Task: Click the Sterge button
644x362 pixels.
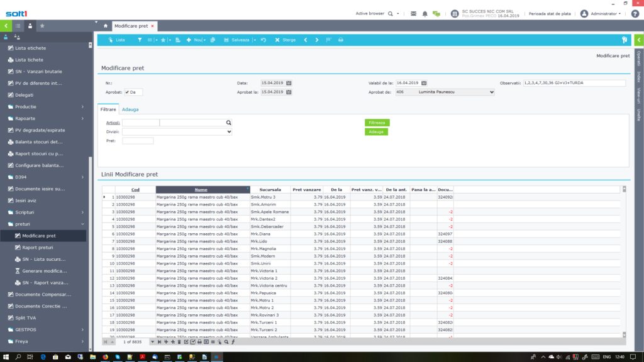Action: tap(286, 40)
